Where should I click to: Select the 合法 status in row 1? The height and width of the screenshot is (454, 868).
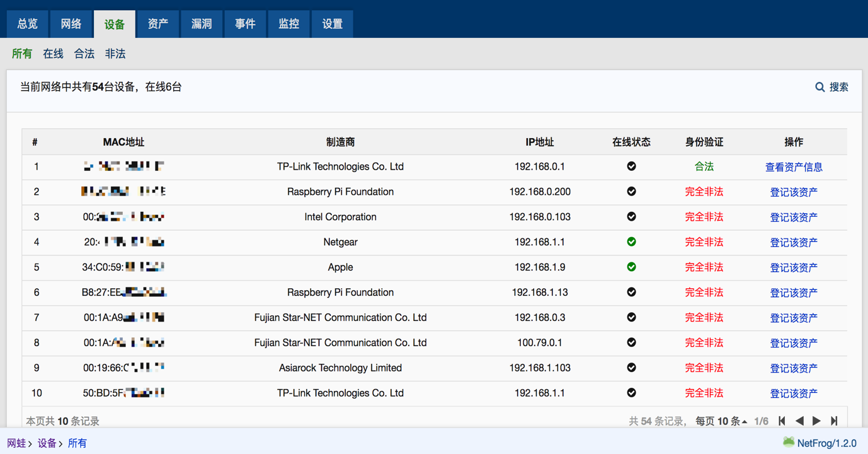[x=704, y=166]
